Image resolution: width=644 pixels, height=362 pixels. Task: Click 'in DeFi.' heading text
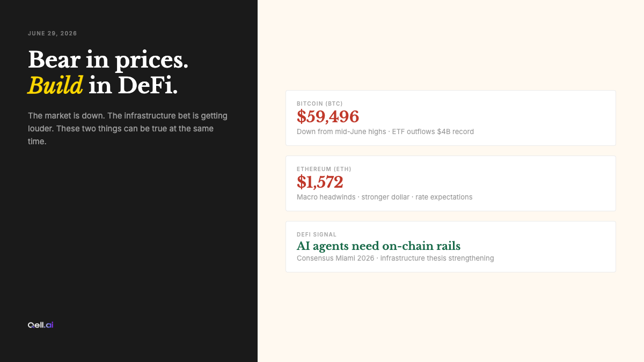point(133,85)
